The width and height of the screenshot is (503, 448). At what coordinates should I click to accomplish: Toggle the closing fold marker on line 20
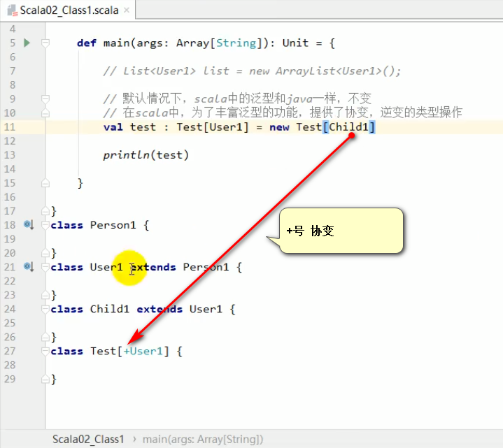(x=45, y=253)
